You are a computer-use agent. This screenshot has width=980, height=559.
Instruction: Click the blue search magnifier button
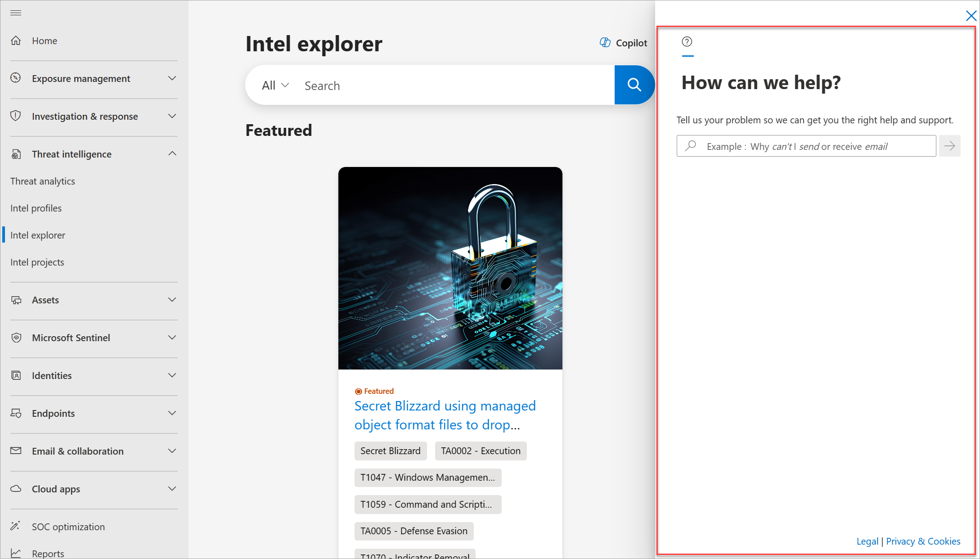tap(634, 85)
